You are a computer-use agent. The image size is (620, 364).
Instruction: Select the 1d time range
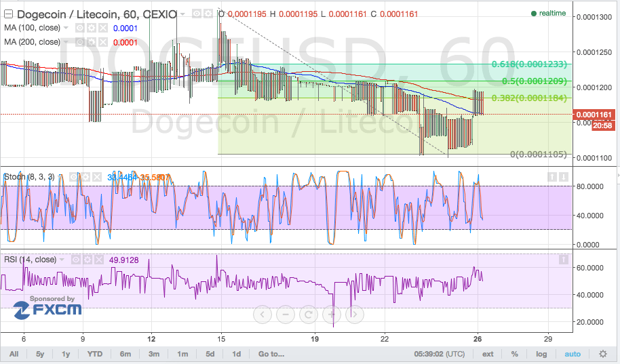237,354
